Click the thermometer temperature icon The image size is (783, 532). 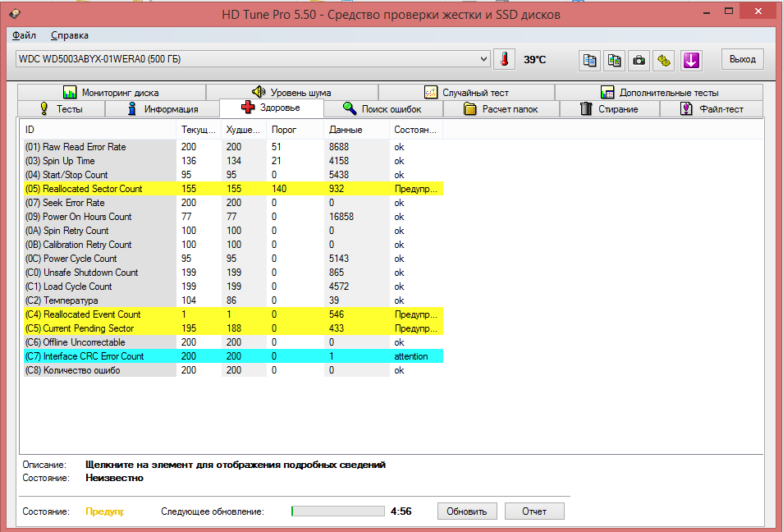(505, 59)
